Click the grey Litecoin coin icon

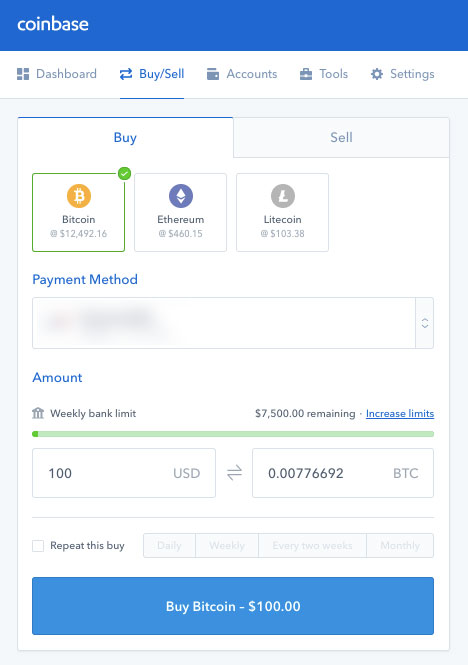tap(283, 196)
